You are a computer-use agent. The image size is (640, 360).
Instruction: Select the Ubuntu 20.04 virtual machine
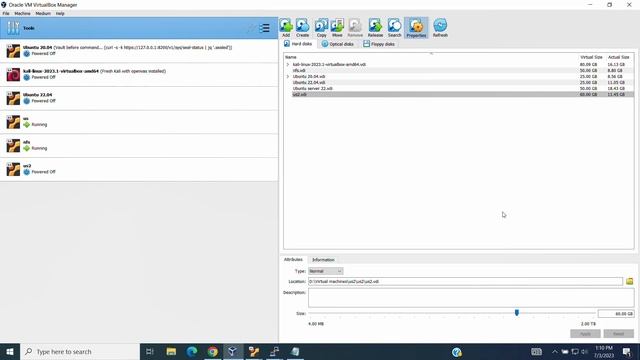(x=139, y=51)
